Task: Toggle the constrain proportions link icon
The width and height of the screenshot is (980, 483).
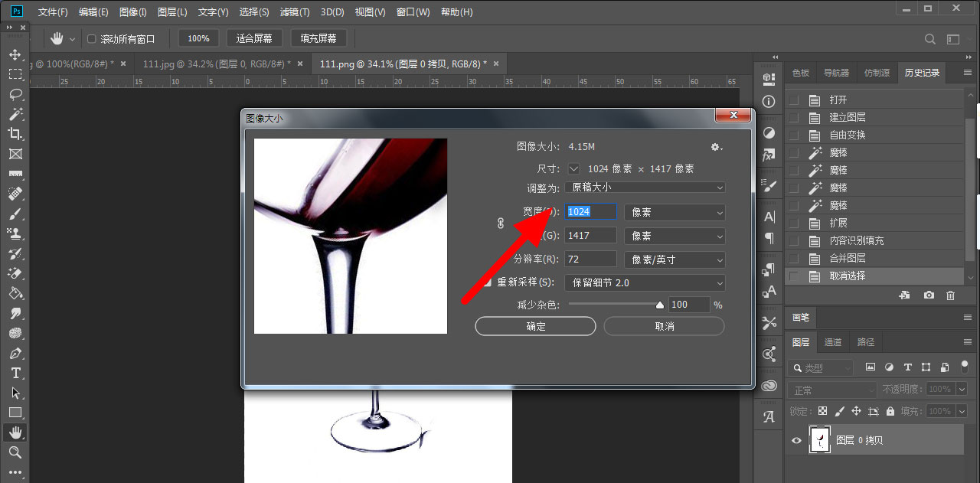Action: point(501,224)
